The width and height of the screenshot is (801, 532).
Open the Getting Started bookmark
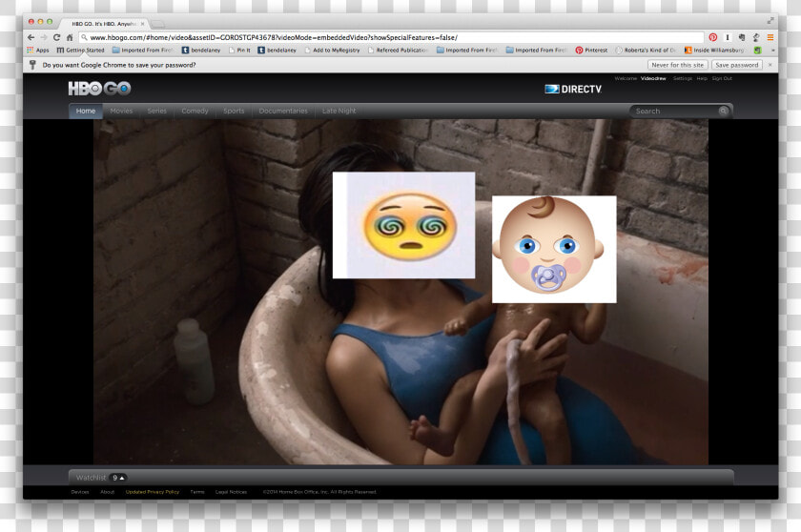(x=80, y=50)
